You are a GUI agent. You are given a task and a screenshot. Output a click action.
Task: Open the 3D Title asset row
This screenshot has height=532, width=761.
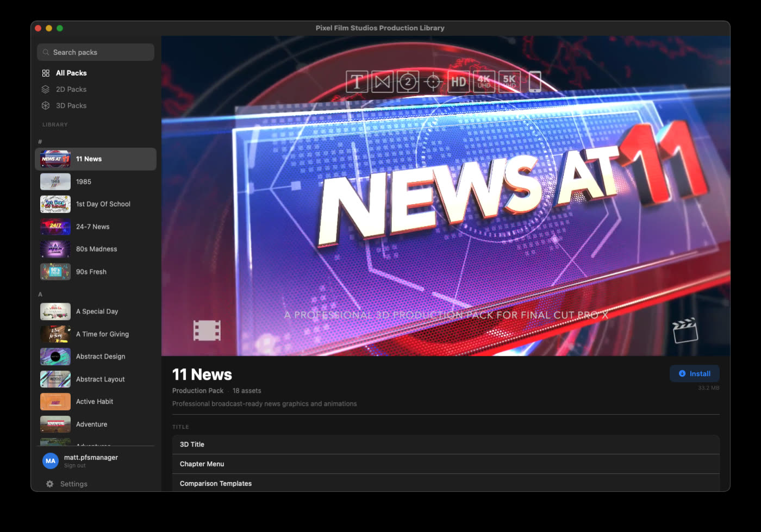tap(446, 445)
